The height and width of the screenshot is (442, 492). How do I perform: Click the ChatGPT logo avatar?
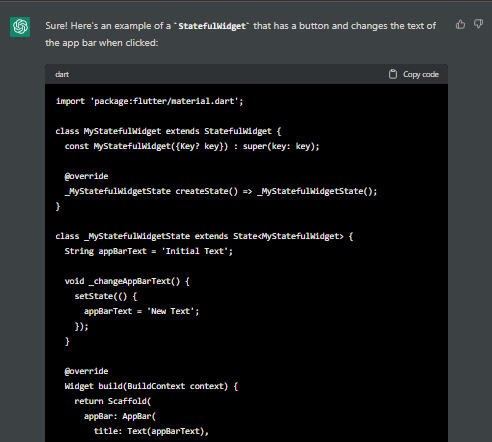(x=20, y=27)
